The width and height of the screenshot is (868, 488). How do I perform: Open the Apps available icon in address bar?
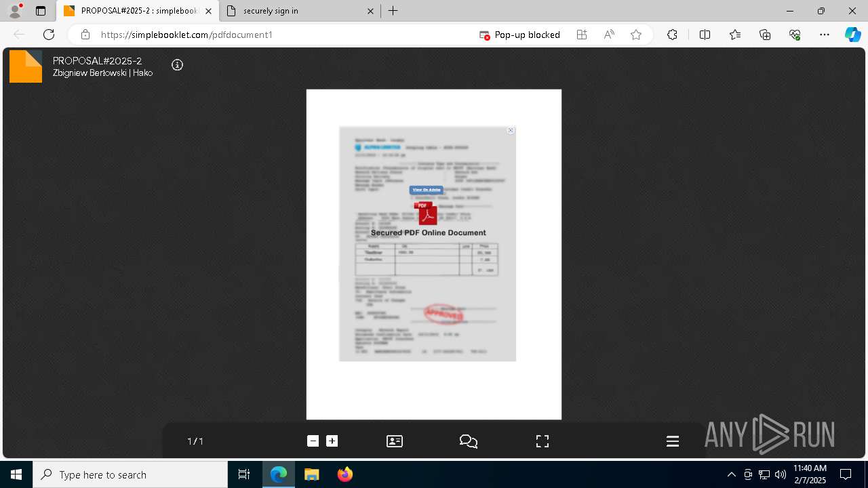[x=582, y=35]
